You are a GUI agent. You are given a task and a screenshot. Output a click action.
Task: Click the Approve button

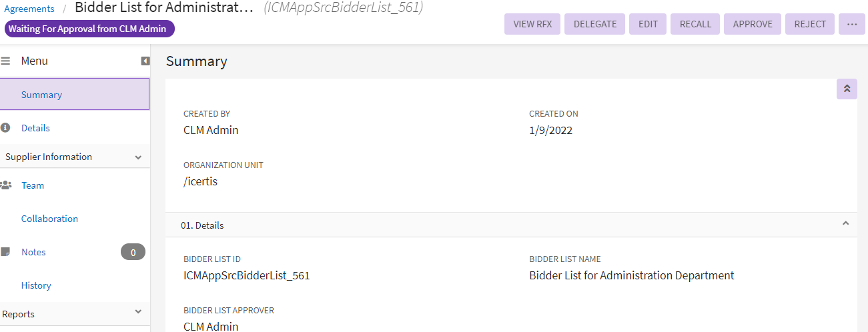coord(753,24)
